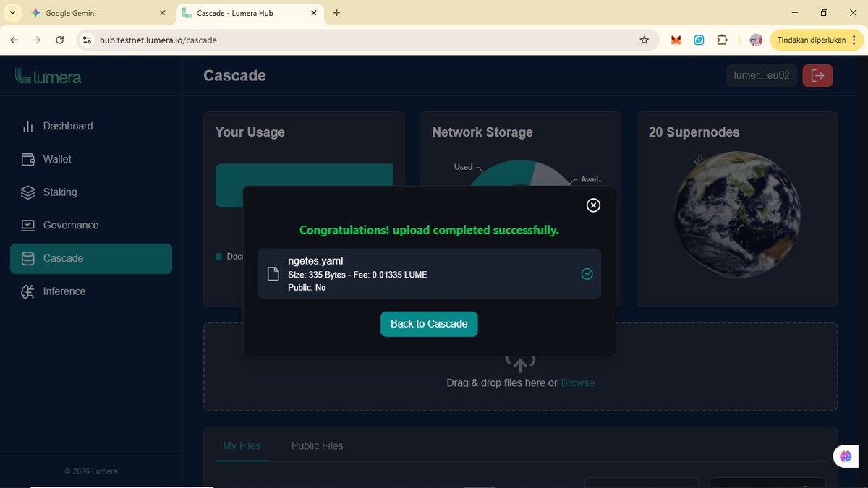Select the Cascade - Lumera Hub tab
This screenshot has height=488, width=868.
[x=250, y=13]
